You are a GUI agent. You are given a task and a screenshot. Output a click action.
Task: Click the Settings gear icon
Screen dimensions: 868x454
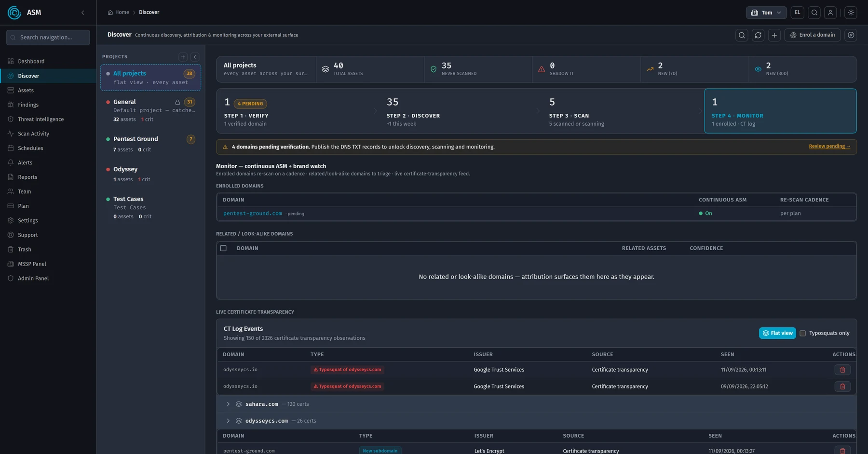[11, 220]
